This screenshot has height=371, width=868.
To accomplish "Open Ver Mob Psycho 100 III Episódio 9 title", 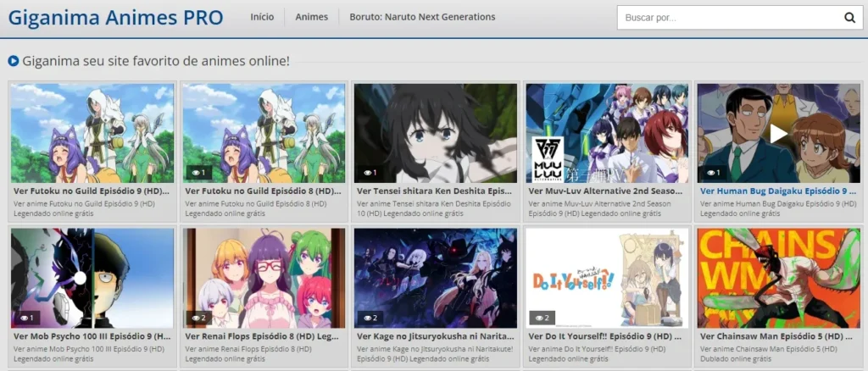I will click(92, 335).
